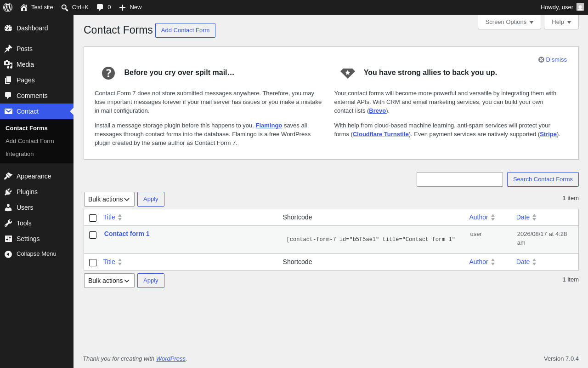The height and width of the screenshot is (368, 588).
Task: Follow the Brevo link
Action: point(378,110)
